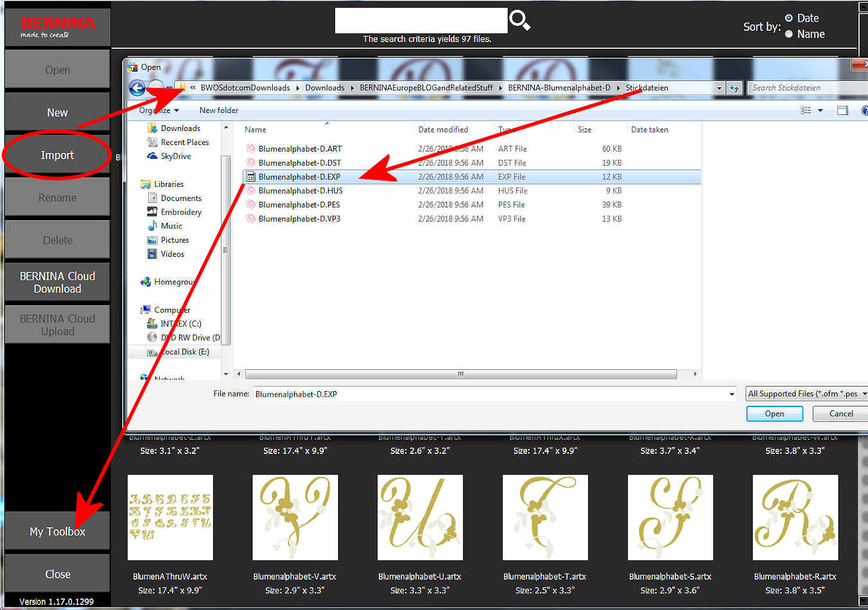The image size is (868, 610).
Task: Click the refresh icon beside the address bar
Action: coord(734,88)
